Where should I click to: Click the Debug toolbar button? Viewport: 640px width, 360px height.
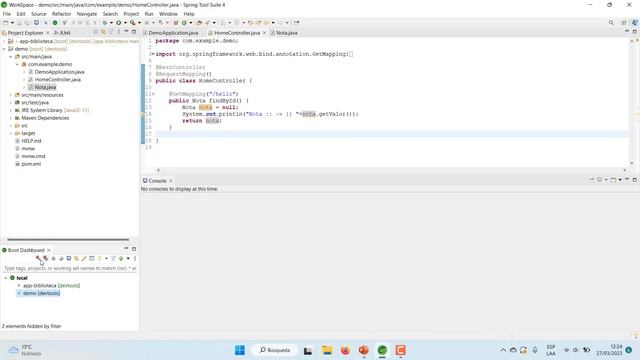(105, 23)
